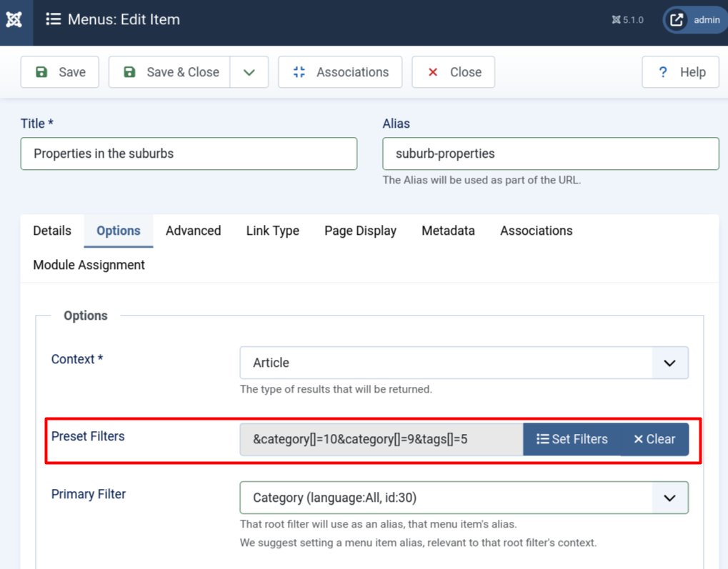Click the Primary Filter label

[88, 494]
